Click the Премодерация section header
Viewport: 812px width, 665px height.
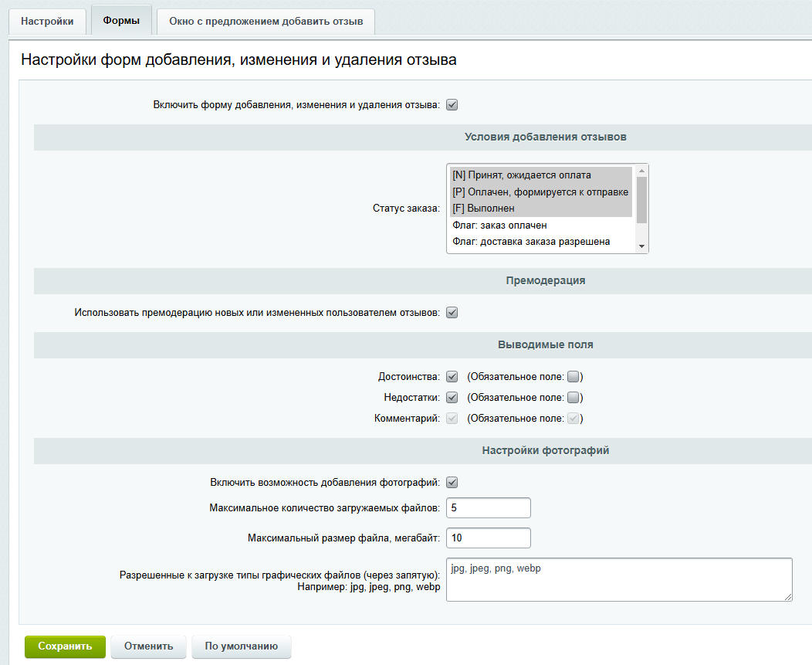(x=545, y=280)
